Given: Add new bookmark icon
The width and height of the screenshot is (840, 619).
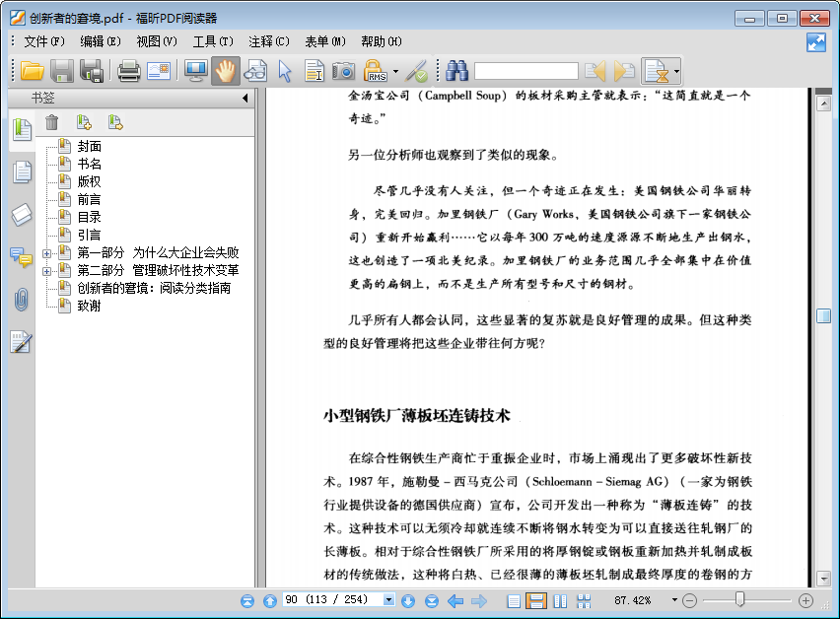Looking at the screenshot, I should (x=84, y=122).
